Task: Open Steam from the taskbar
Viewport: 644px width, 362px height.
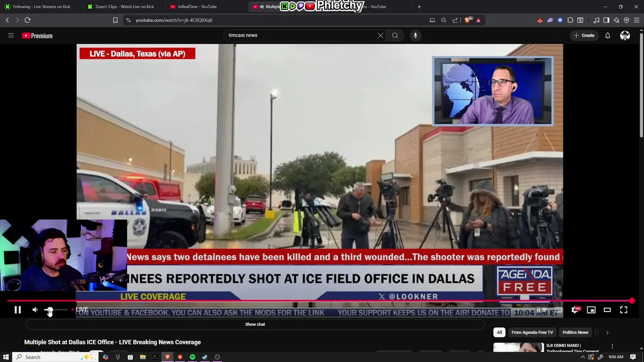Action: (205, 357)
